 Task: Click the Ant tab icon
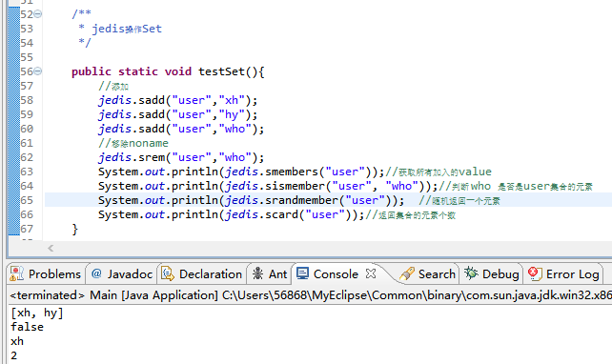pos(257,273)
